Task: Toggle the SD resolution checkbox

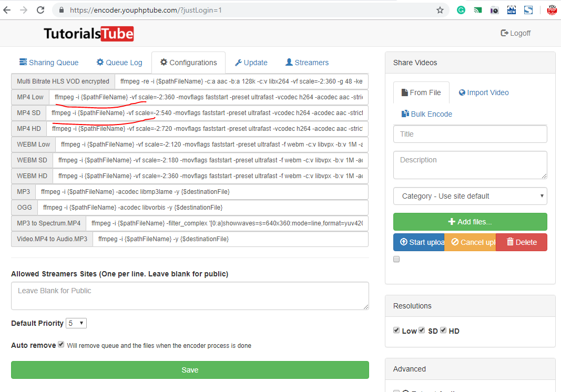Action: (x=422, y=330)
